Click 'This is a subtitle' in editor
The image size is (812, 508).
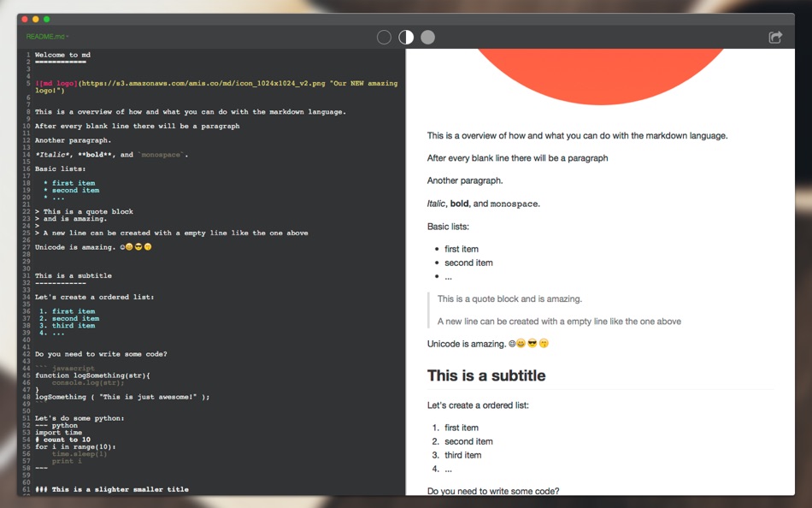[73, 275]
